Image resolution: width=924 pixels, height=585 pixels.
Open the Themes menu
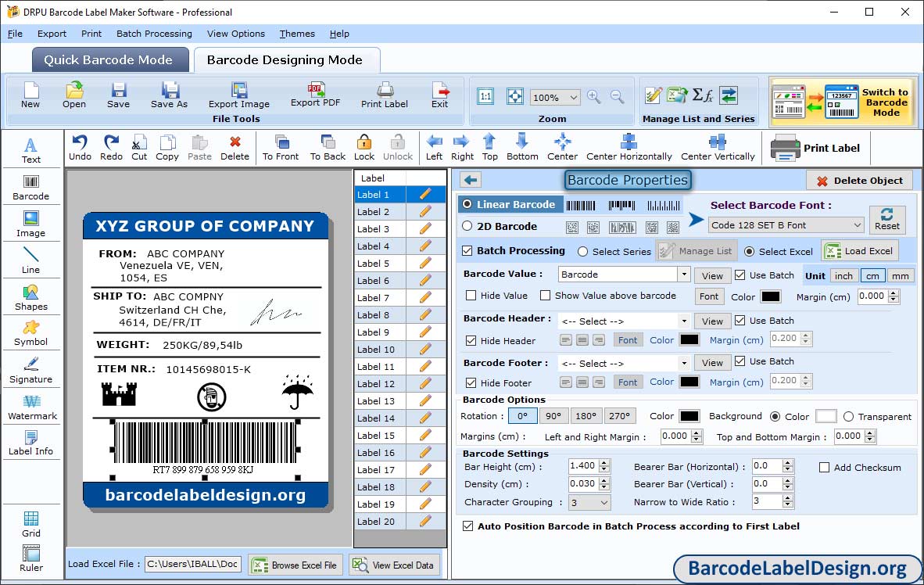click(297, 34)
